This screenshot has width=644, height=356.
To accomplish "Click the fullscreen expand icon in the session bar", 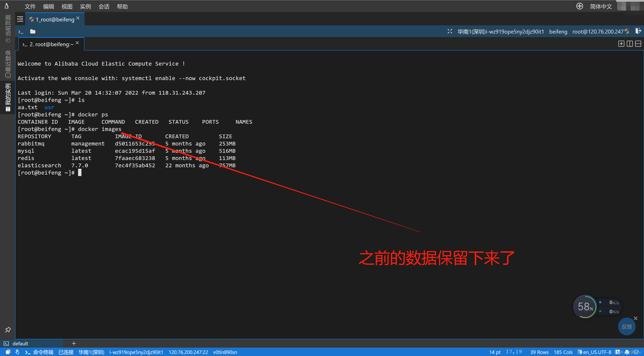I will click(450, 31).
